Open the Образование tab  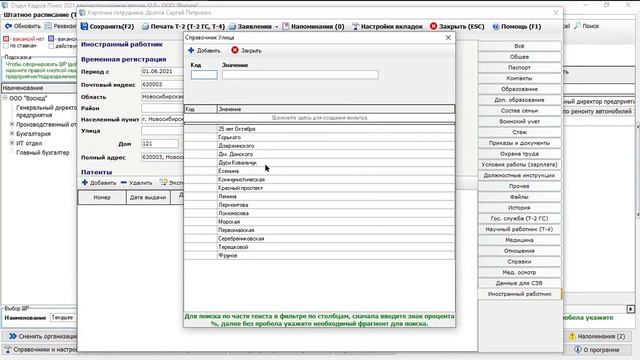519,89
